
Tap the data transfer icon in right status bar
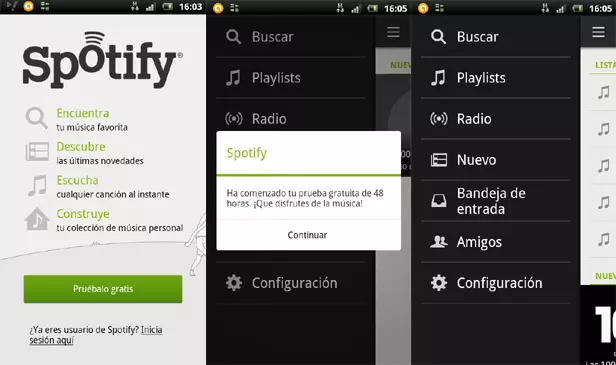[x=545, y=8]
